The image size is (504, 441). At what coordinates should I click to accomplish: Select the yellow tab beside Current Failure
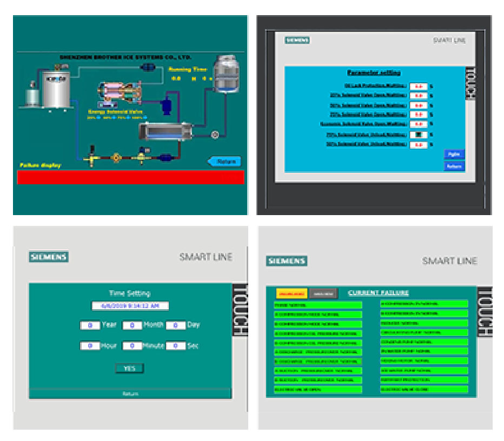[291, 293]
